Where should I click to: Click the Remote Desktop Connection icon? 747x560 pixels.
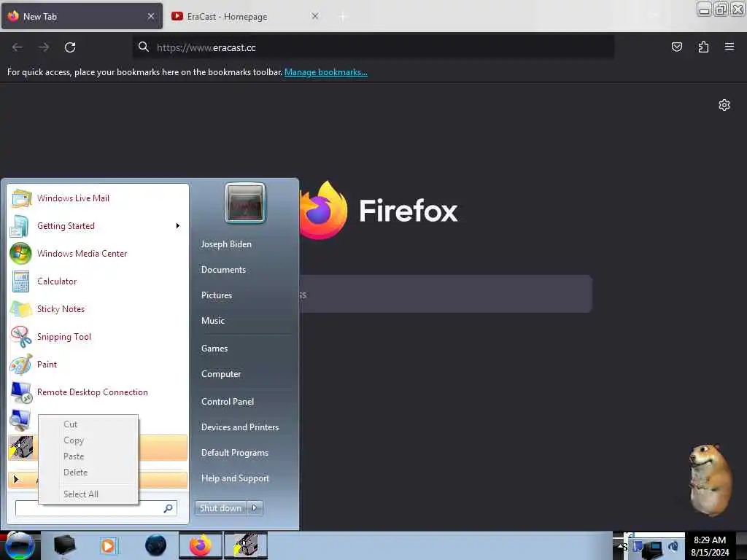click(x=21, y=392)
